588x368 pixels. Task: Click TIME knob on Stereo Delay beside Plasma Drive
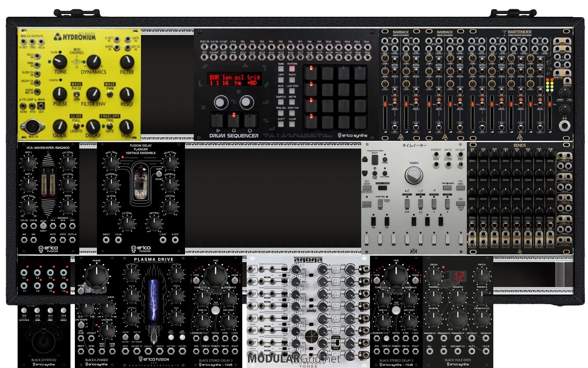pyautogui.click(x=215, y=276)
